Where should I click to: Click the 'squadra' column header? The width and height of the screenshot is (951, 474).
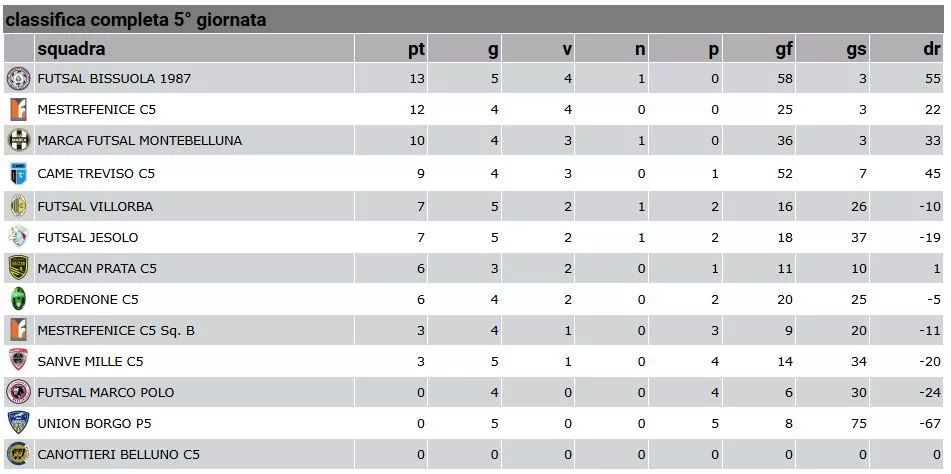click(x=71, y=49)
